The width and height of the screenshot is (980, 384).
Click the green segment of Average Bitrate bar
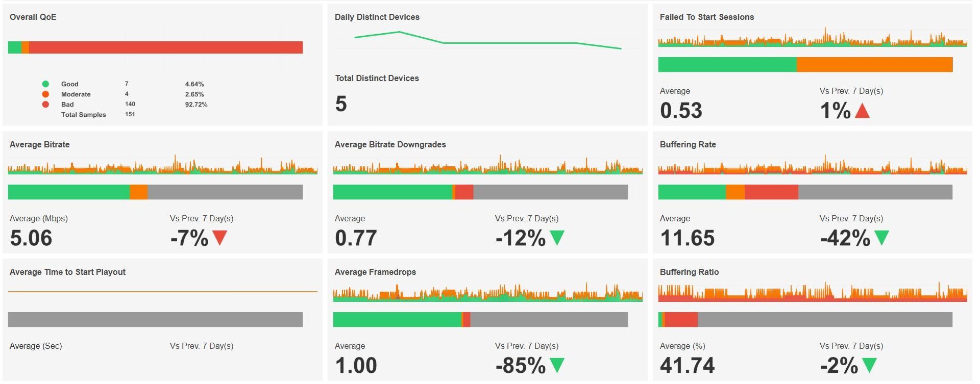pyautogui.click(x=69, y=192)
